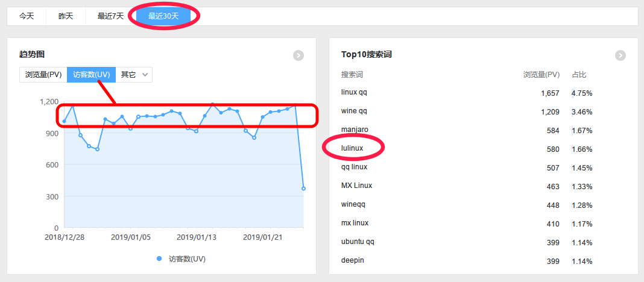Click the y-axis label 600
The image size is (644, 282).
click(52, 164)
